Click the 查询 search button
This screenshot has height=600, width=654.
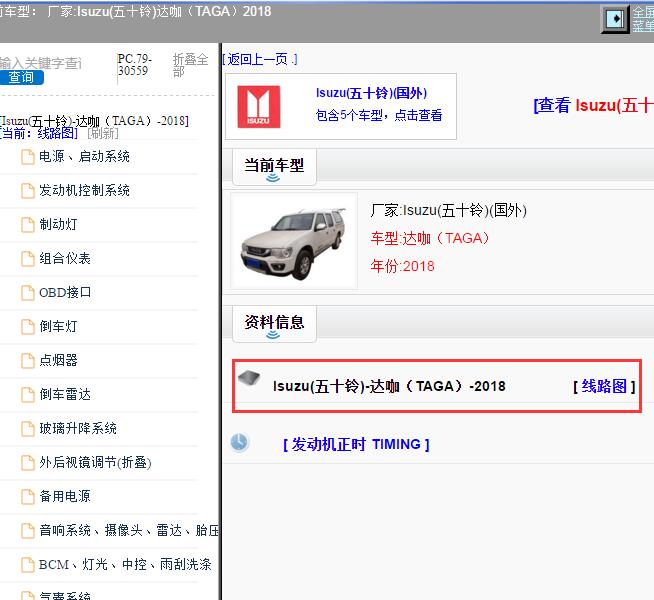click(21, 78)
